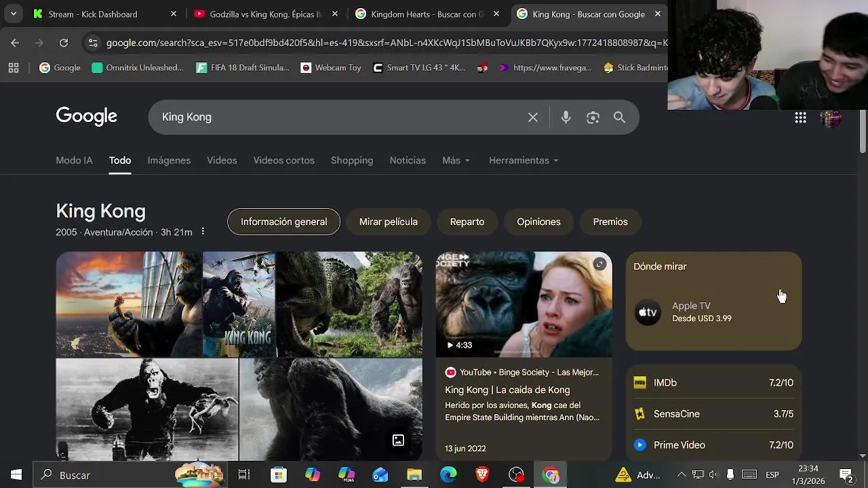Open the notifications center icon
The image size is (868, 488).
pyautogui.click(x=846, y=475)
